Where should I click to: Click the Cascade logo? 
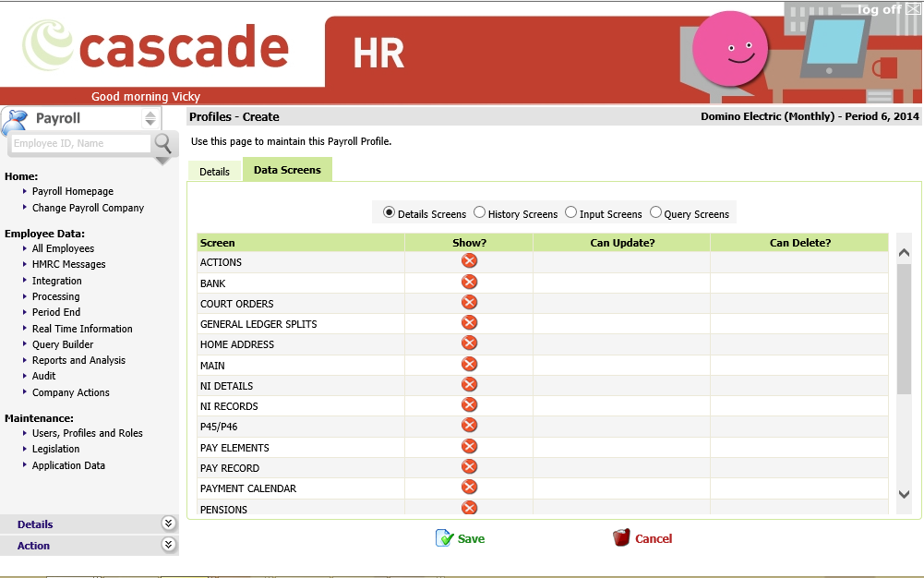click(x=156, y=46)
